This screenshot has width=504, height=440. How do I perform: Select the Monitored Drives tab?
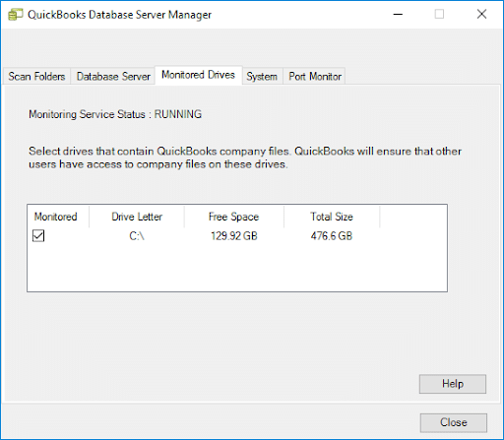[198, 75]
